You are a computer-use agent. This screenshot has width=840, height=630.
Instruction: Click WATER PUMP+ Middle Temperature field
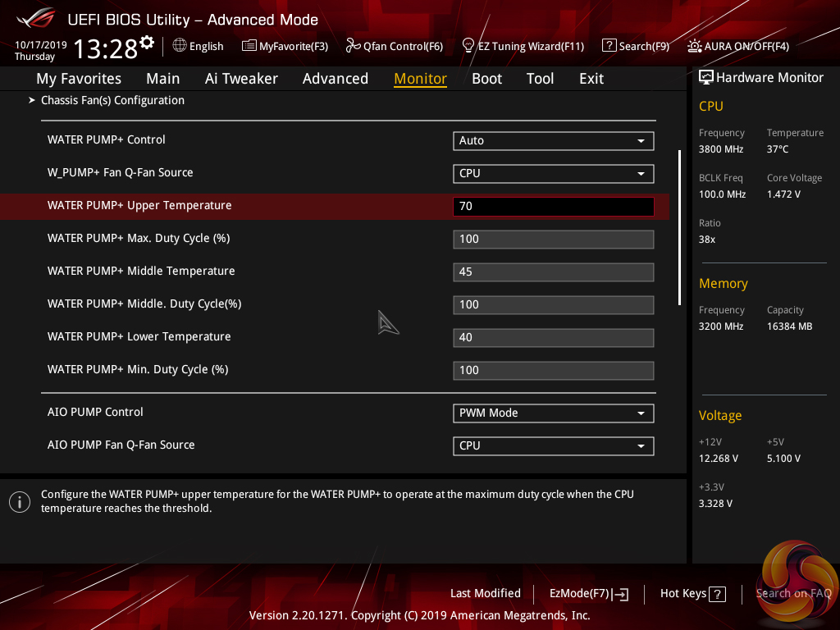click(x=554, y=272)
